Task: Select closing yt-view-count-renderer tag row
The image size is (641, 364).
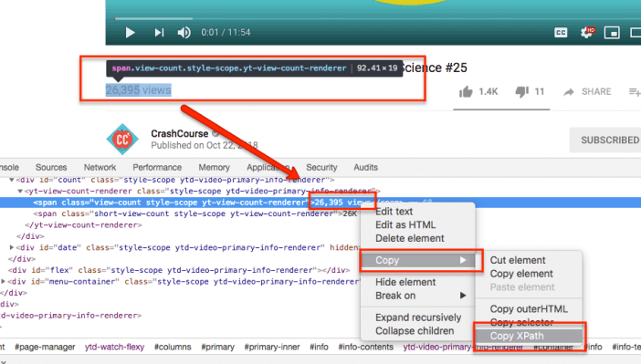Action: (83, 225)
